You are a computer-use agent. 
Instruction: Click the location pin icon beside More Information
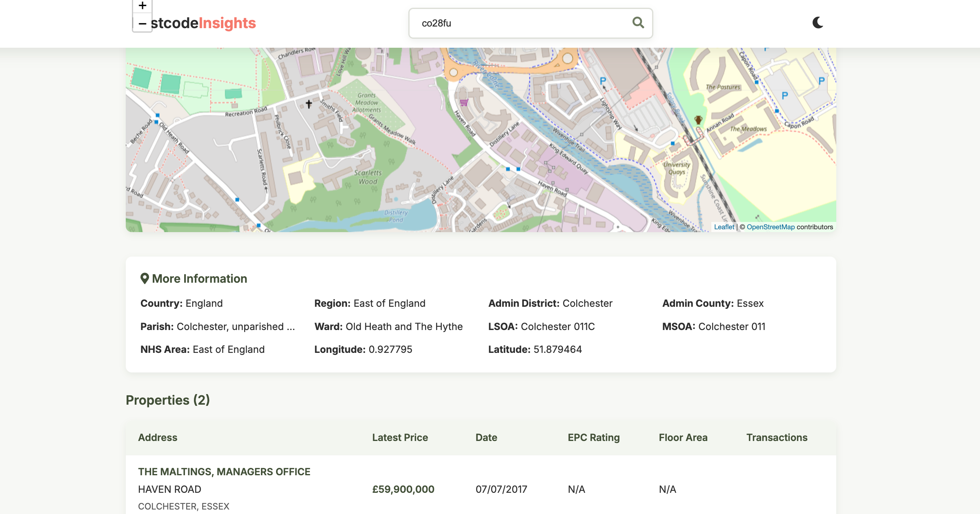pos(144,279)
